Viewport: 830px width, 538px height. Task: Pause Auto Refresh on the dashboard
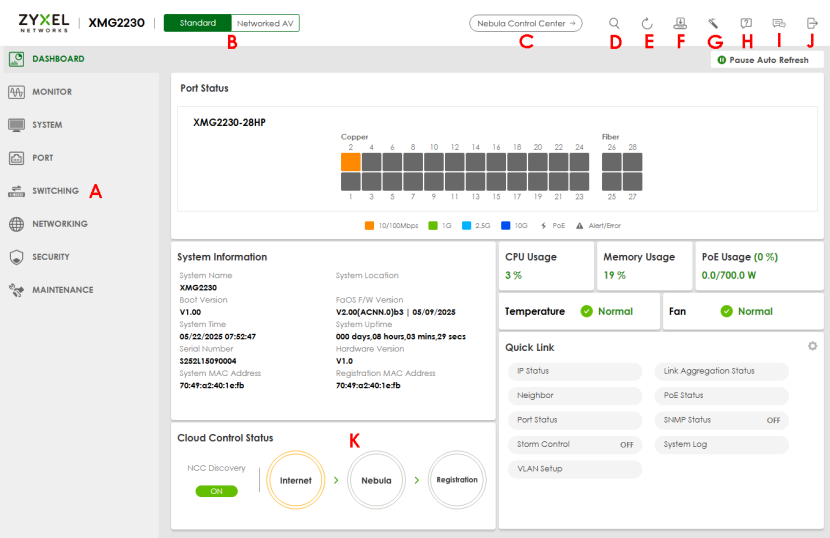coord(765,60)
